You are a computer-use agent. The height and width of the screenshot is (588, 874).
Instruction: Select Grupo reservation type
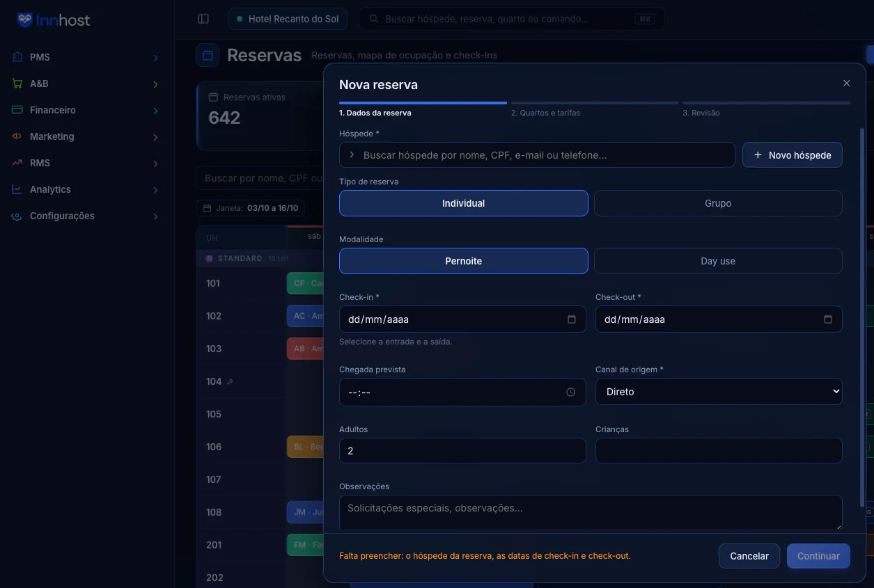click(718, 203)
